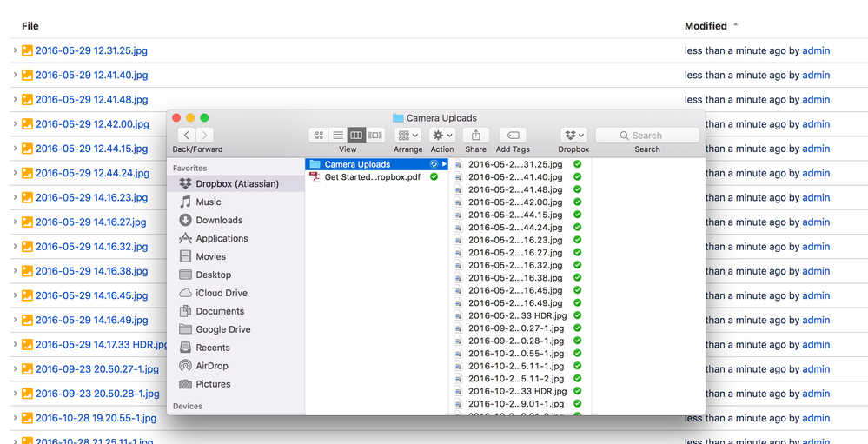This screenshot has height=444, width=868.
Task: Go back in Finder navigation
Action: [187, 135]
